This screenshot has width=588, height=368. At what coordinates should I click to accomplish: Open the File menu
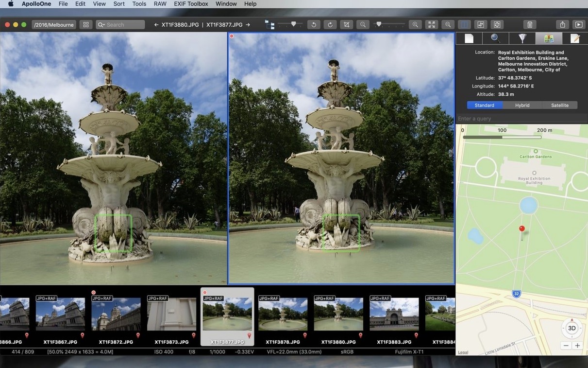pyautogui.click(x=63, y=4)
